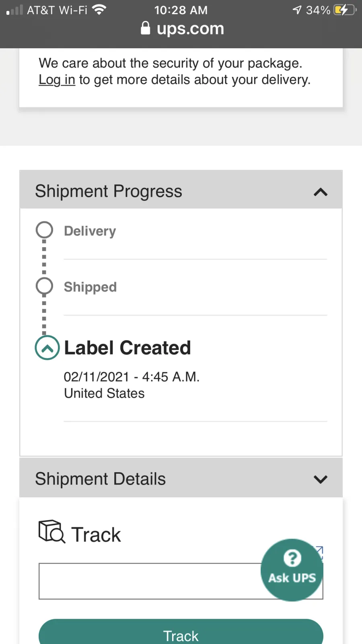The height and width of the screenshot is (644, 362).
Task: Follow the Log in link
Action: pos(57,80)
